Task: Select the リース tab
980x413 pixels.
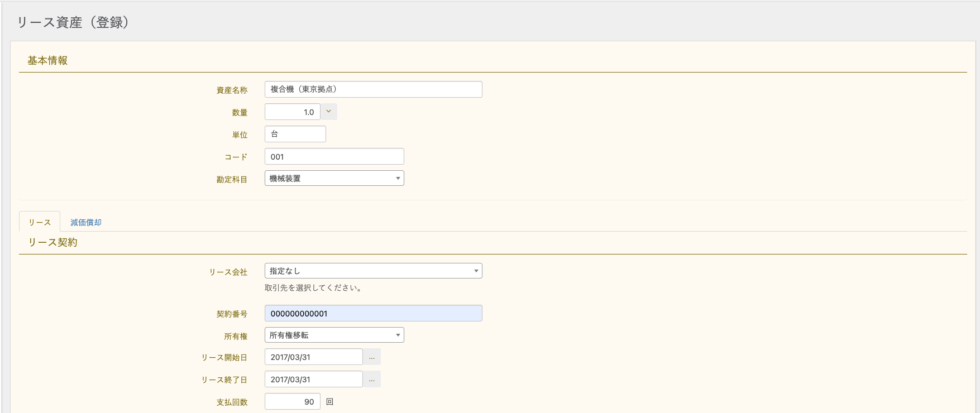Action: tap(40, 222)
